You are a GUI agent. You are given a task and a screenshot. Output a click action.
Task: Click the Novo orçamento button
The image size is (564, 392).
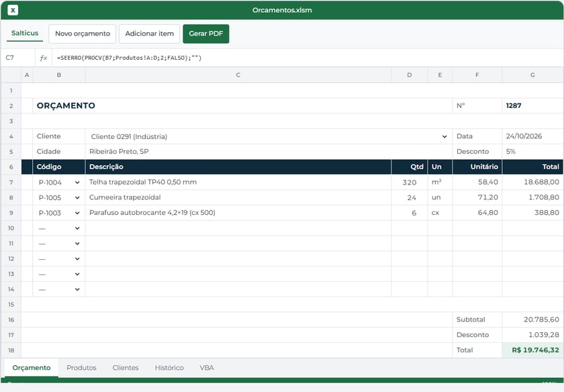pyautogui.click(x=83, y=34)
